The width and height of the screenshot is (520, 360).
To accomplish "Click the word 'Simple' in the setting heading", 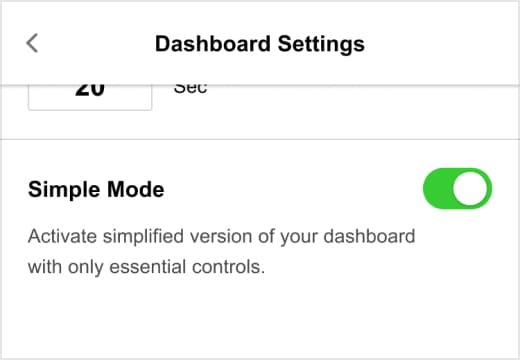I will 64,190.
